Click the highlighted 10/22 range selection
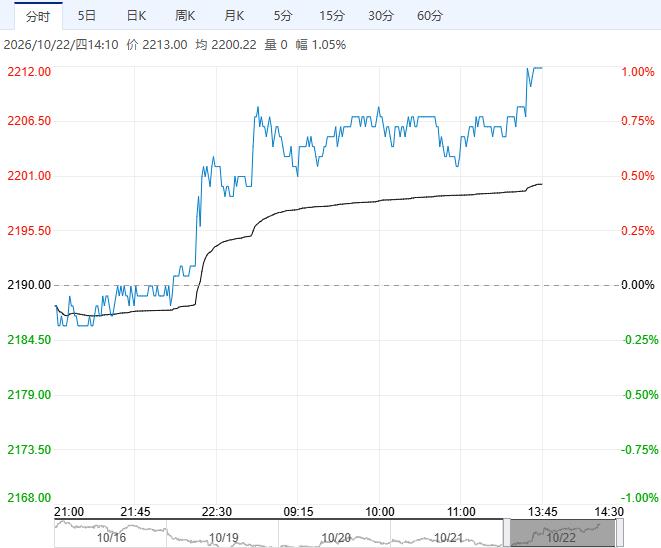 563,533
